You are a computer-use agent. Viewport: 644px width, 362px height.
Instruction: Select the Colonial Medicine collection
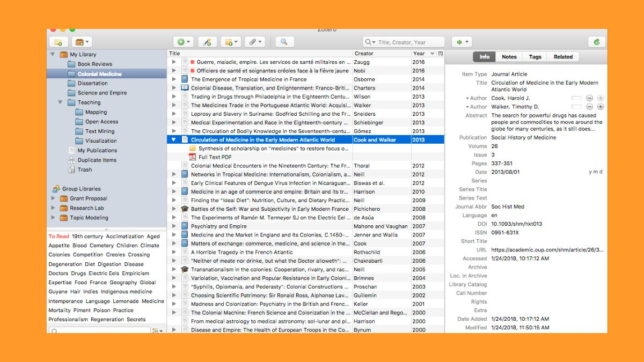click(107, 73)
